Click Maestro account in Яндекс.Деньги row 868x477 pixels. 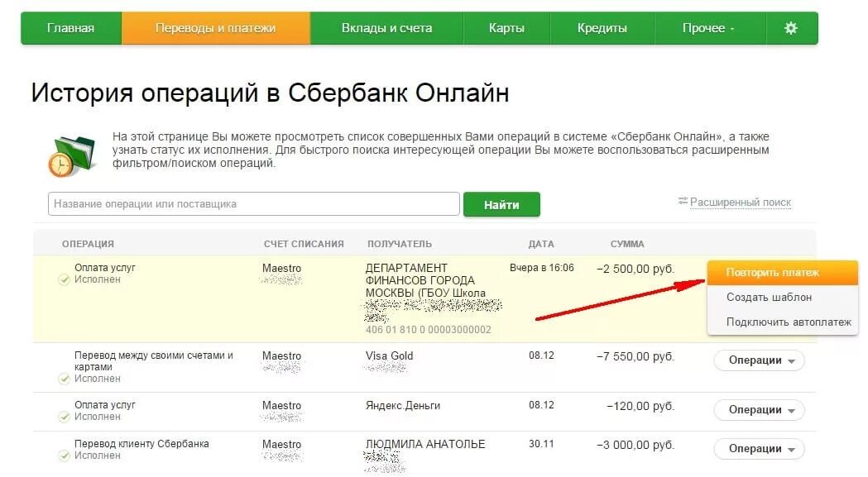pos(282,406)
